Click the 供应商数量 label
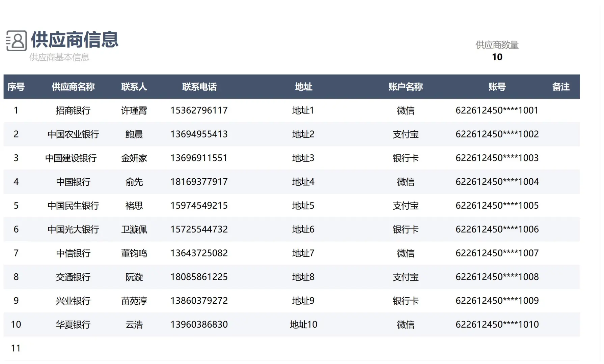 tap(497, 44)
